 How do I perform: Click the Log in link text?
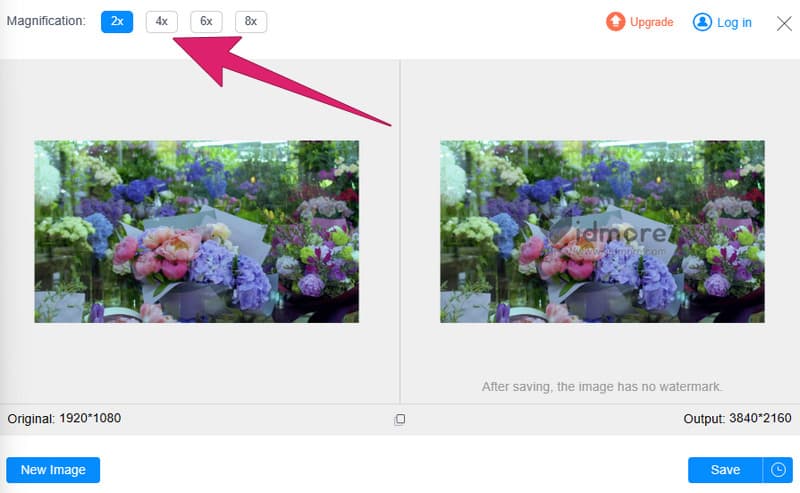[x=734, y=22]
